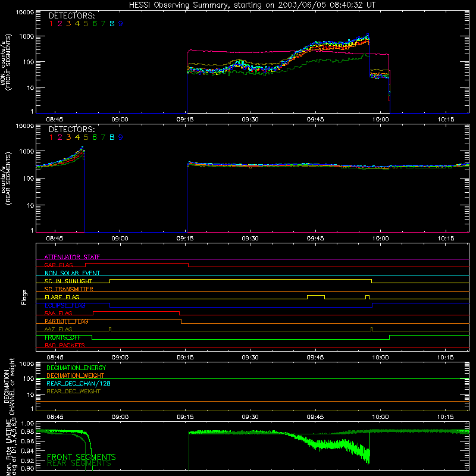Click FRONT SEGMENTS label in livetime plot

click(x=82, y=457)
